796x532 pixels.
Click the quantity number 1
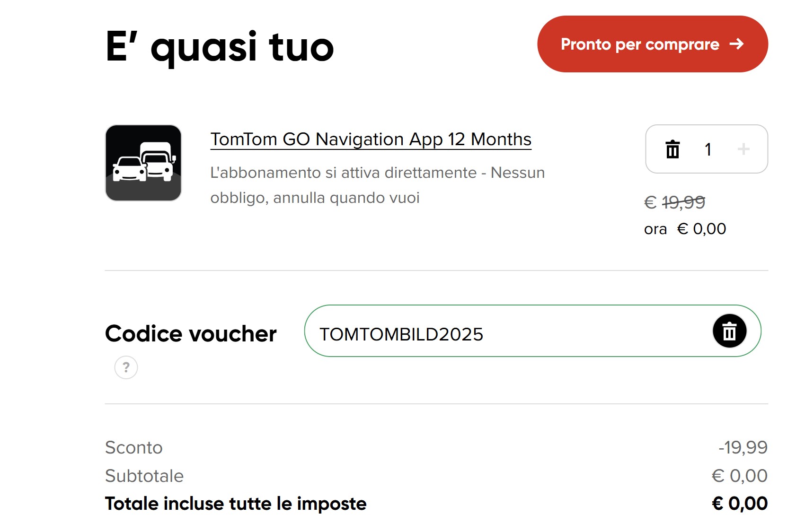point(708,149)
